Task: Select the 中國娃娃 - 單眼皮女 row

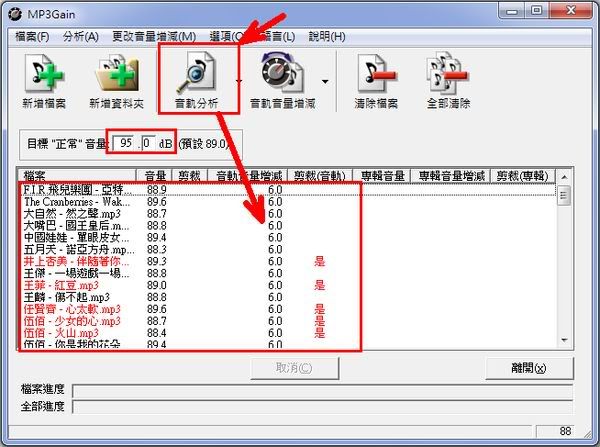Action: click(288, 237)
